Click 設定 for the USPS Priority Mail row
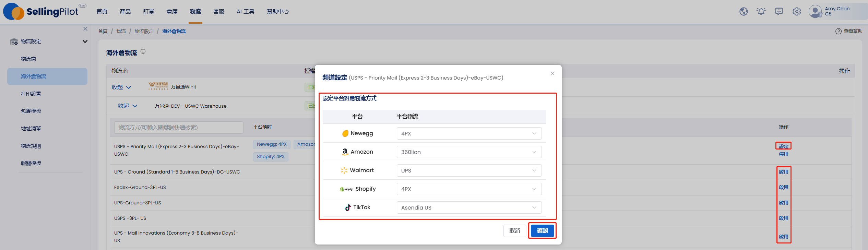The image size is (868, 250). 783,146
